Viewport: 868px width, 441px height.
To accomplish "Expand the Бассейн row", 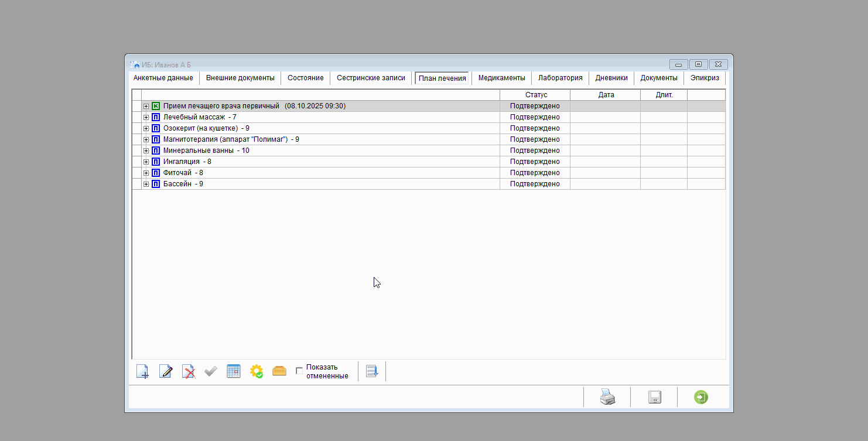I will coord(146,184).
